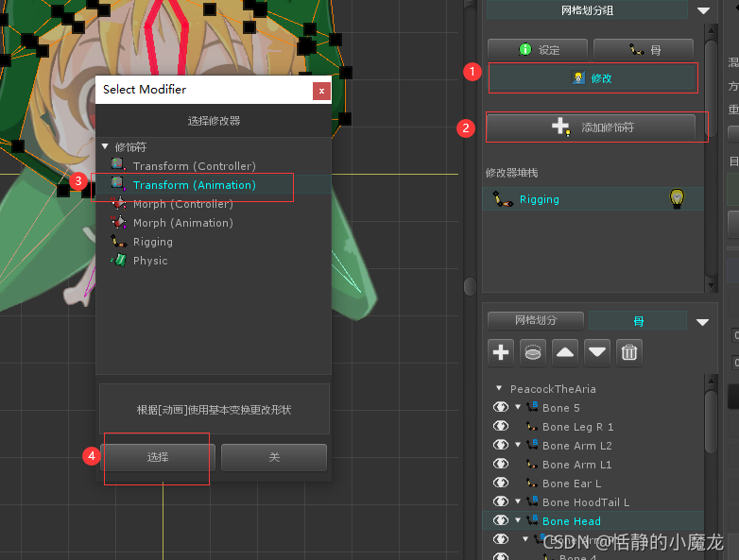Move bone down with down-arrow icon

596,352
